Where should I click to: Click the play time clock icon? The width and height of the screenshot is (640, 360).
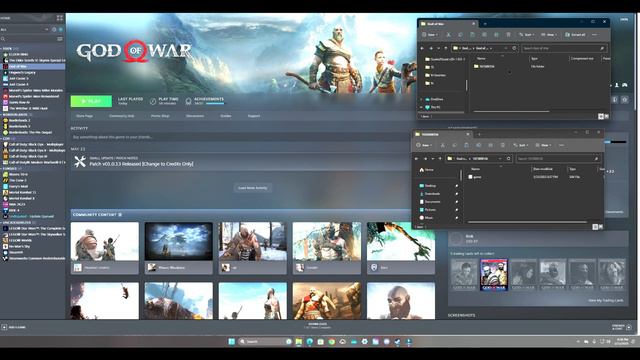[x=153, y=101]
